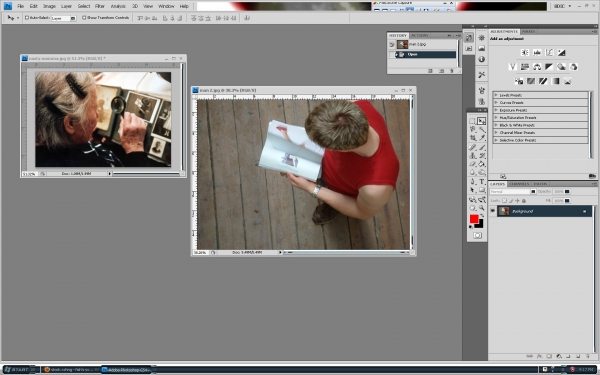Add a Vibrance adjustment
Screen dimensions: 600x375
tap(513, 67)
